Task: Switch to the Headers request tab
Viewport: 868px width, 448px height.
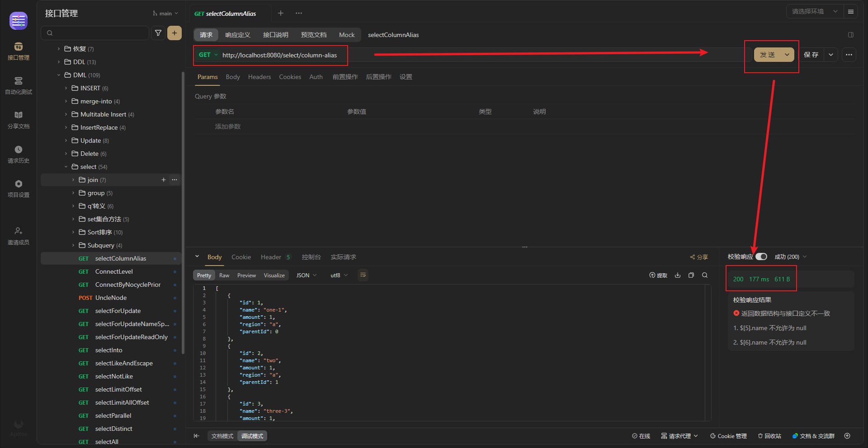Action: (259, 77)
